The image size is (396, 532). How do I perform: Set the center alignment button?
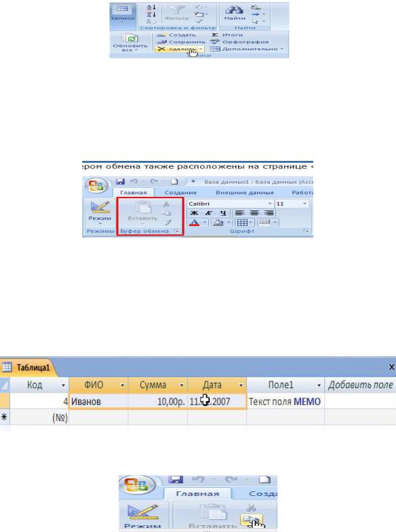(x=254, y=213)
